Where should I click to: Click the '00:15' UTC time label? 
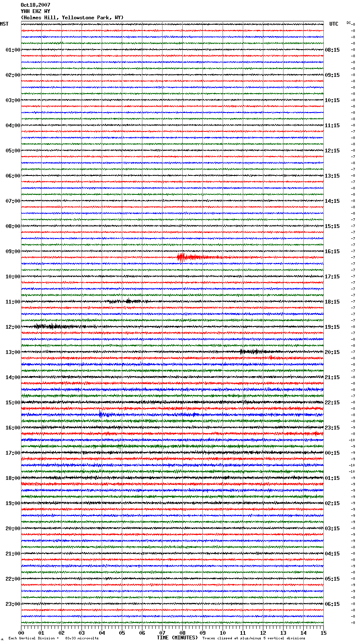[332, 453]
